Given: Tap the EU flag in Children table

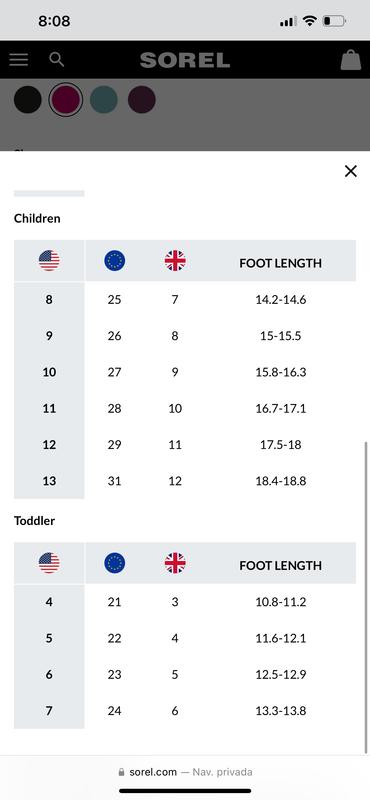Looking at the screenshot, I should coord(114,261).
